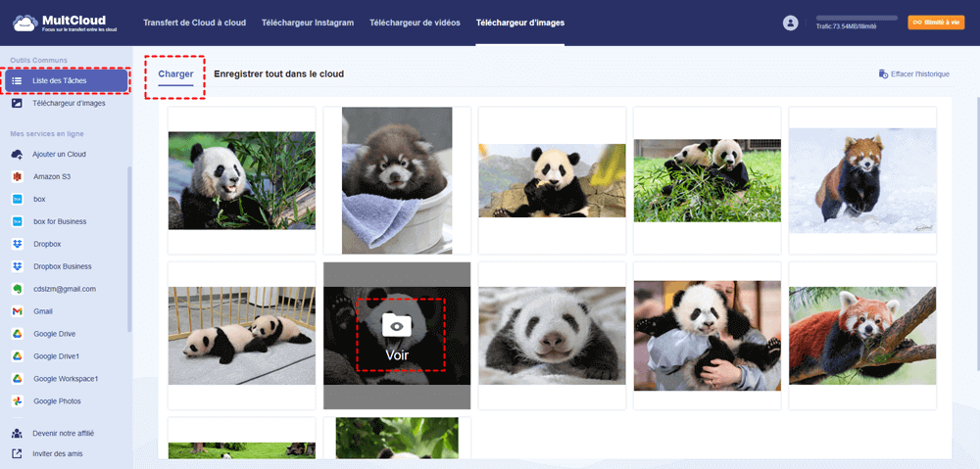The image size is (980, 469).
Task: Click Dropbox Business label
Action: coord(63,266)
